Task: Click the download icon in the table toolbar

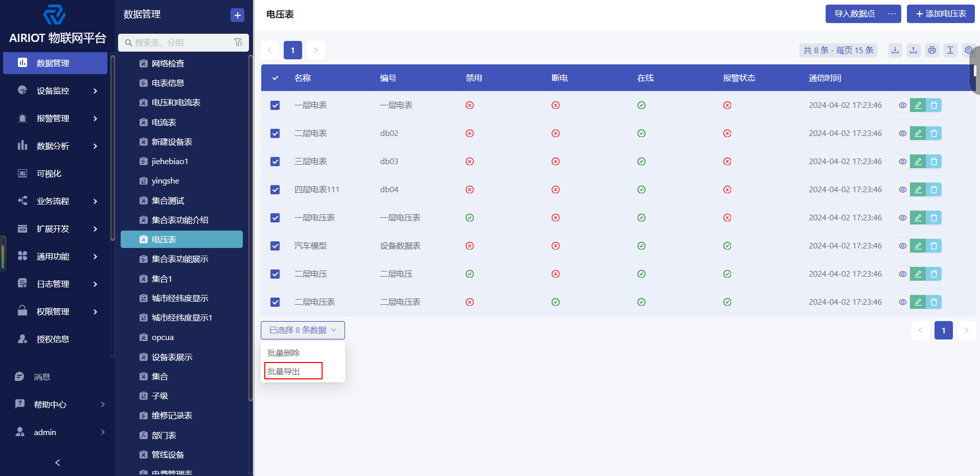Action: 895,50
